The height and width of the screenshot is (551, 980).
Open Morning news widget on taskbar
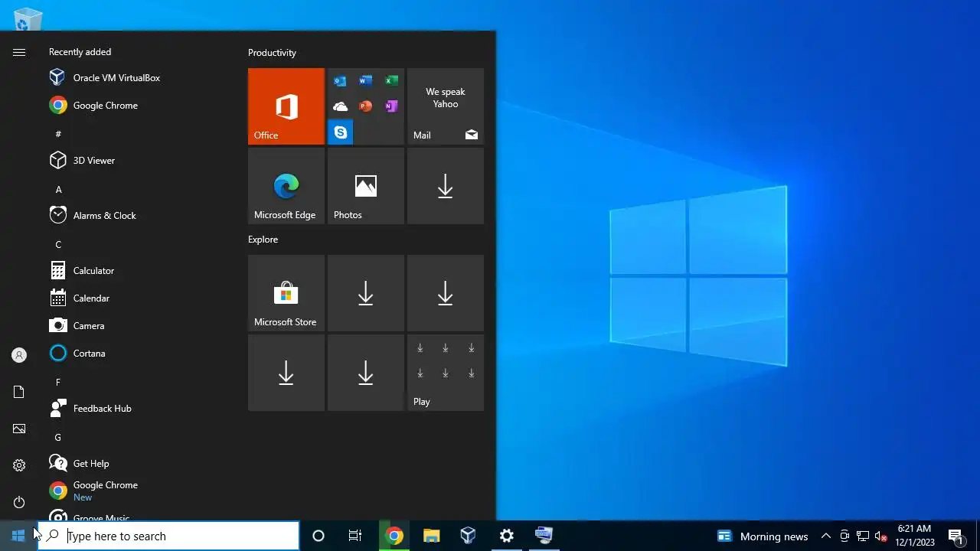click(x=763, y=536)
